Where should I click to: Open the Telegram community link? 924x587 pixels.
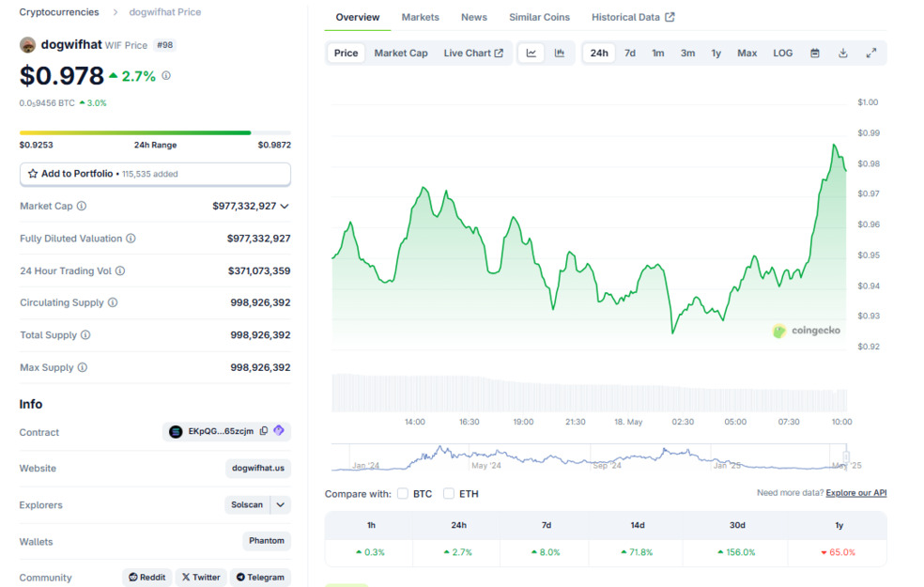260,577
